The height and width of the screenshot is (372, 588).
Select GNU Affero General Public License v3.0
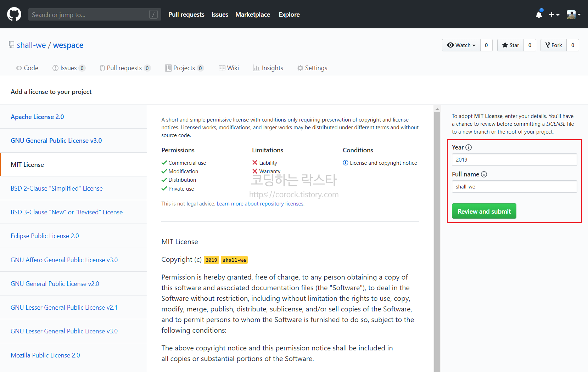coord(73,260)
